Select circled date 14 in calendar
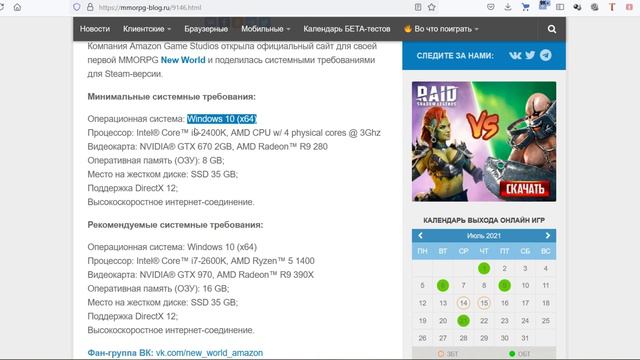This screenshot has width=640, height=360. pos(463,303)
